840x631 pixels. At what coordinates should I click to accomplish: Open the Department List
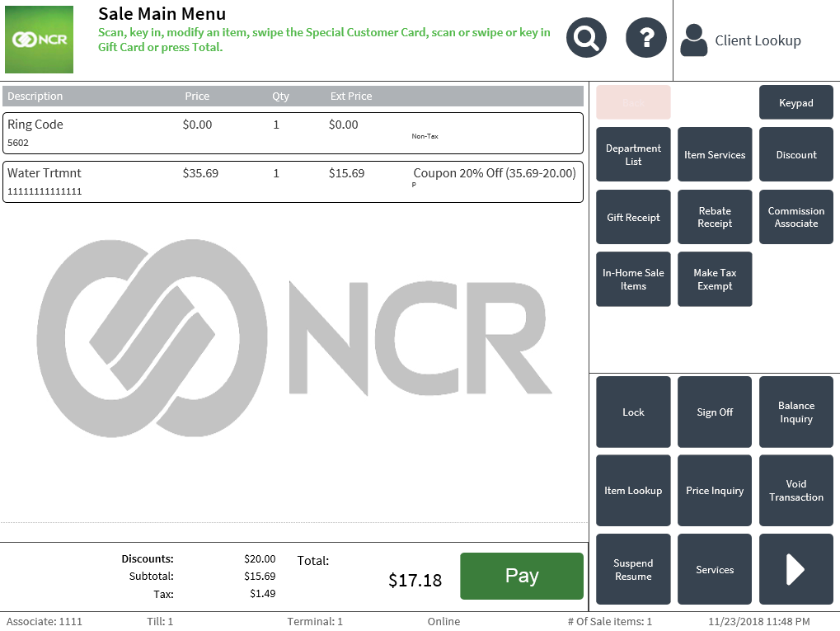point(633,154)
